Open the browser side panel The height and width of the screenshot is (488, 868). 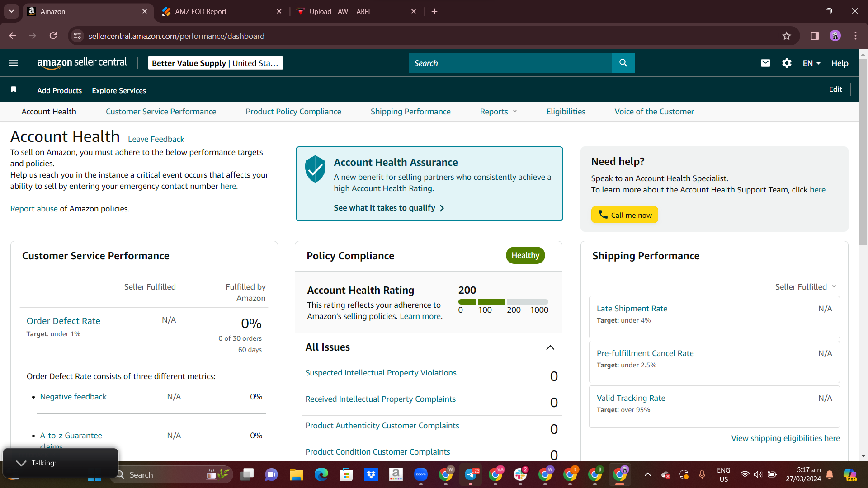(815, 36)
